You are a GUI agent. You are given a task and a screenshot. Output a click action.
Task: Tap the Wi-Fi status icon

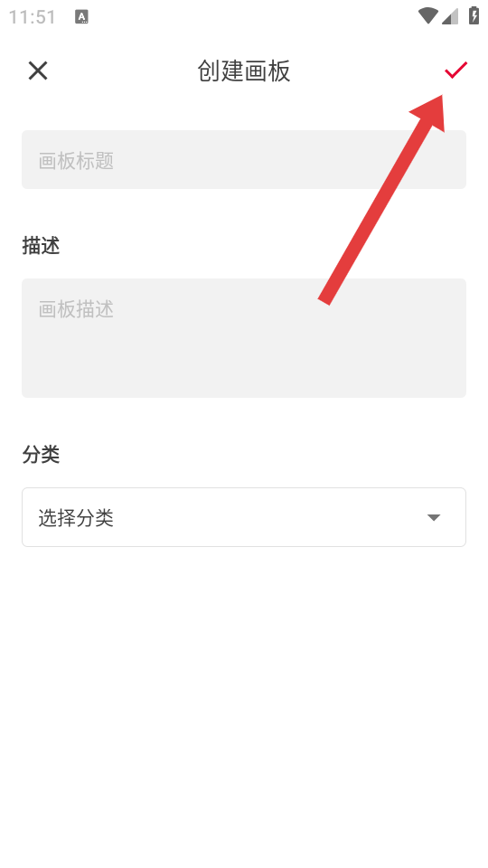click(x=427, y=16)
